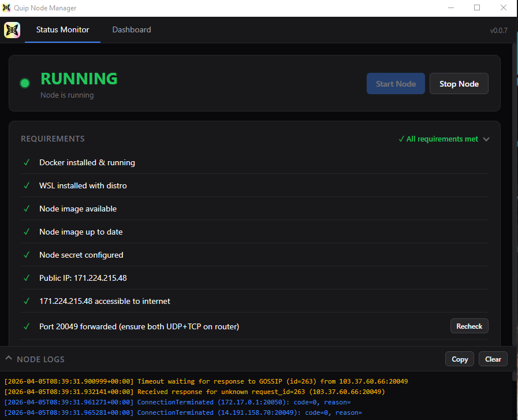Minimize the Quip Node Manager window
The image size is (518, 420).
click(451, 8)
